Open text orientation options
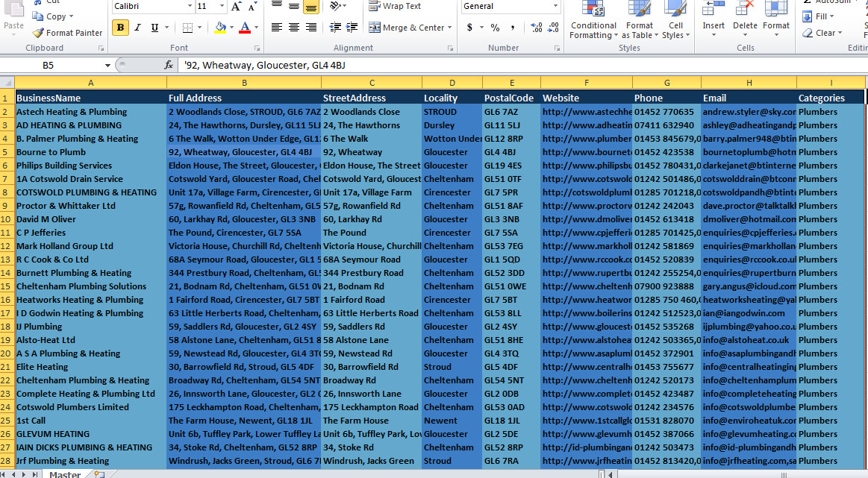Viewport: 868px width, 478px height. (x=337, y=6)
